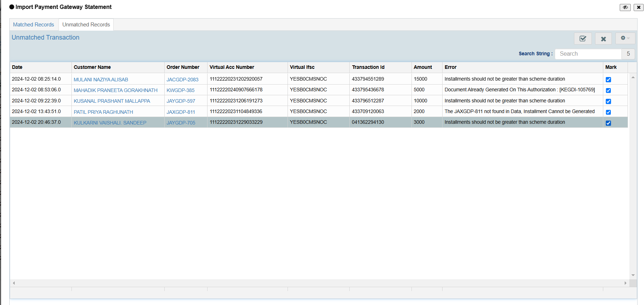Click the date 2024-12-02 08:25:14.0
Viewport: 644px width, 305px height.
[x=36, y=79]
